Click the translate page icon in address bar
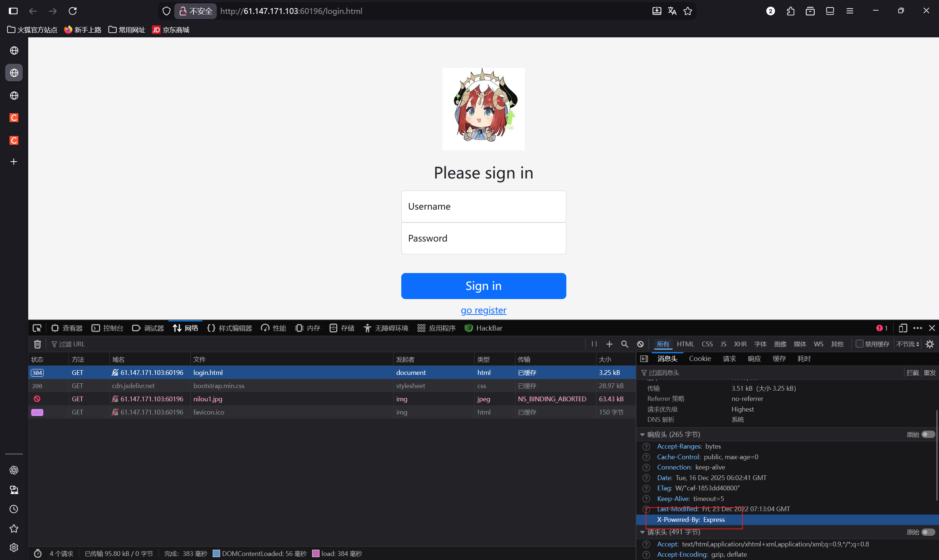 672,11
